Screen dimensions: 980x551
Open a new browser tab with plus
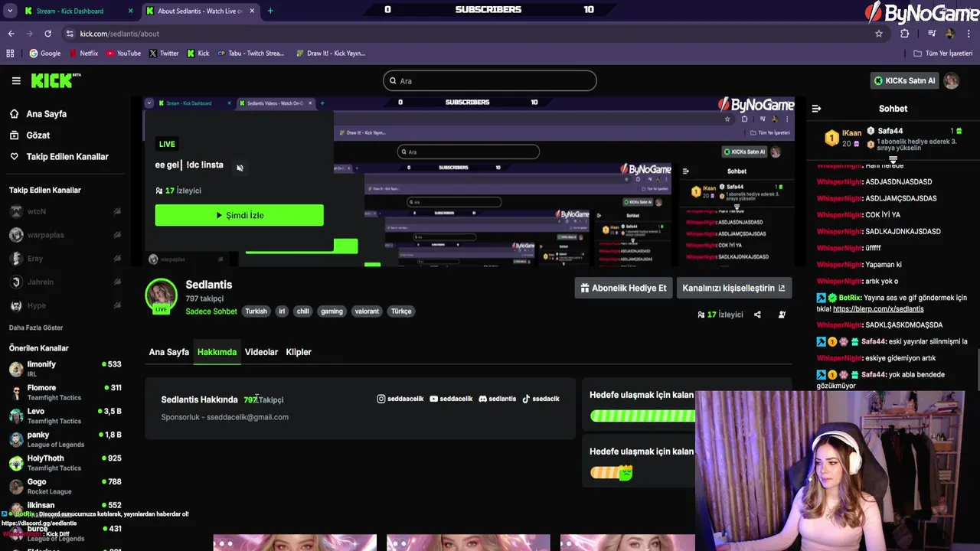tap(270, 11)
